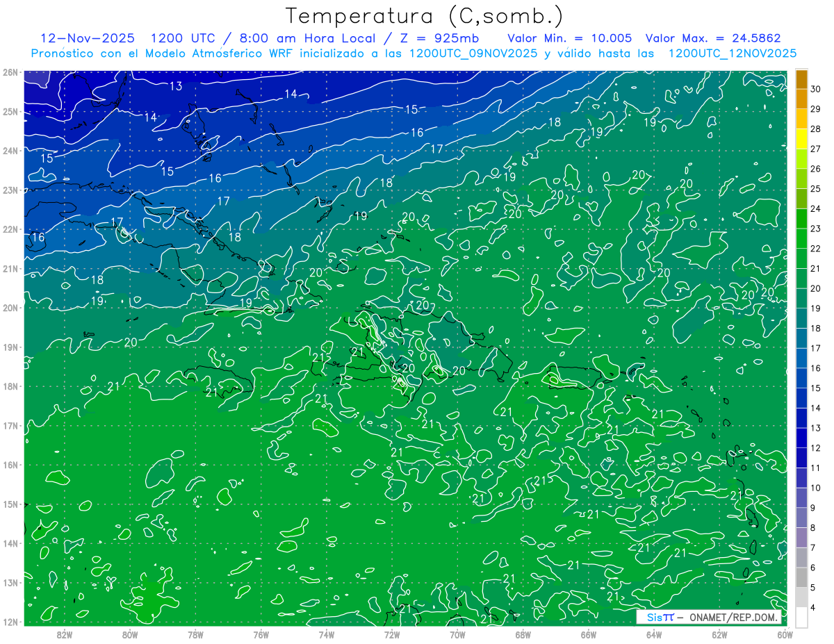Screen dimensions: 834x644
Task: Click the 'ONAMET/REP.DOM.' credit label
Action: tap(733, 617)
